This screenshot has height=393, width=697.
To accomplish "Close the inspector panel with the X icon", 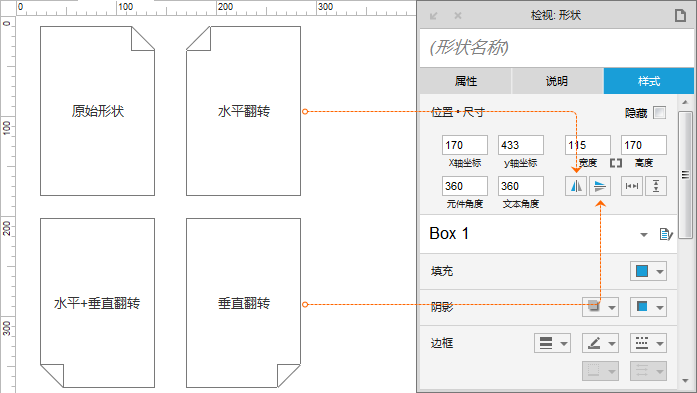I will [458, 16].
